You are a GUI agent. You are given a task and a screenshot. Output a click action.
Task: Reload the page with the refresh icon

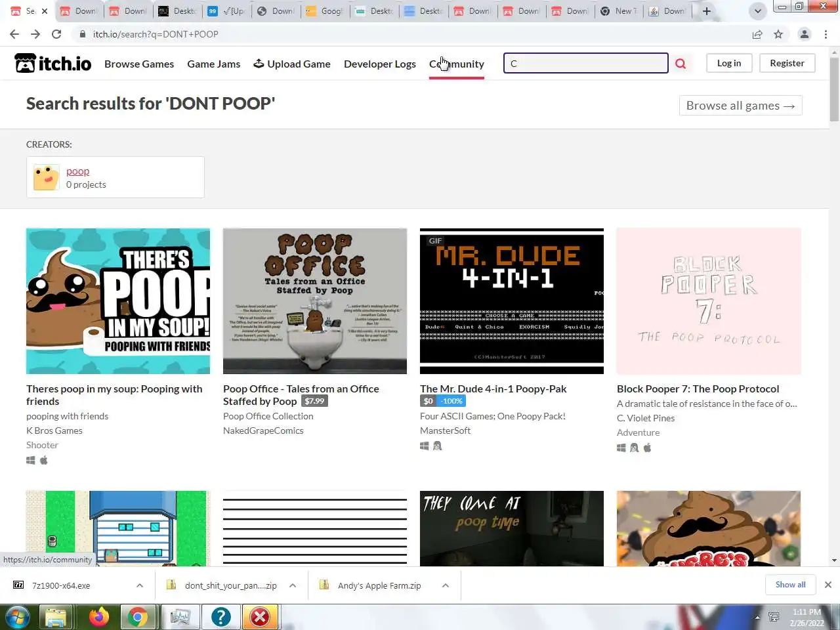tap(56, 34)
